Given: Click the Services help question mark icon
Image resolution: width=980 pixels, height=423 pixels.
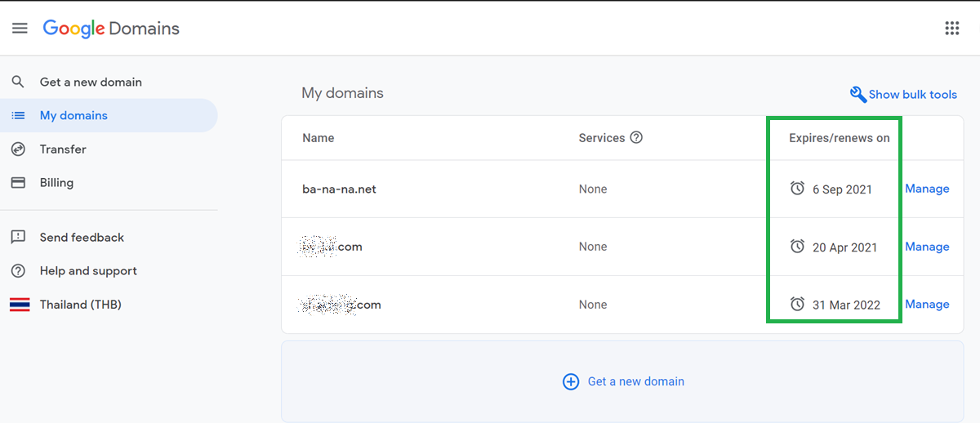Looking at the screenshot, I should click(x=636, y=138).
